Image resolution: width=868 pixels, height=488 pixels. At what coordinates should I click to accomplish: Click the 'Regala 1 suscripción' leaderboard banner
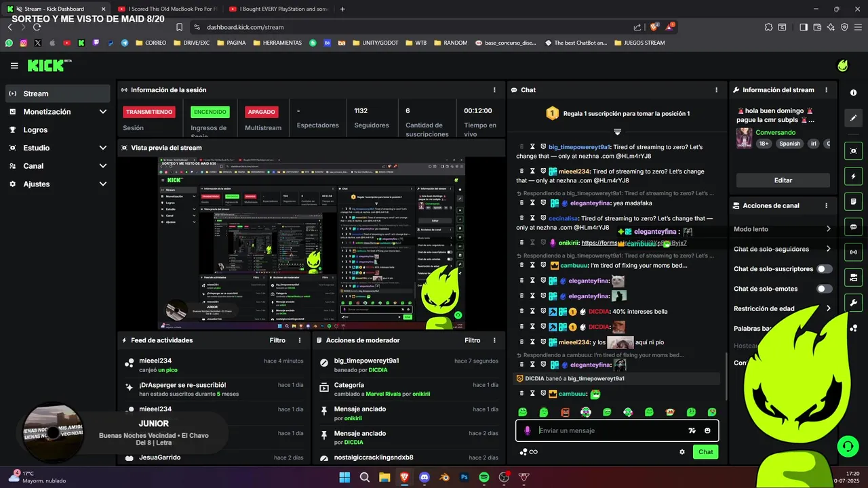pos(618,114)
